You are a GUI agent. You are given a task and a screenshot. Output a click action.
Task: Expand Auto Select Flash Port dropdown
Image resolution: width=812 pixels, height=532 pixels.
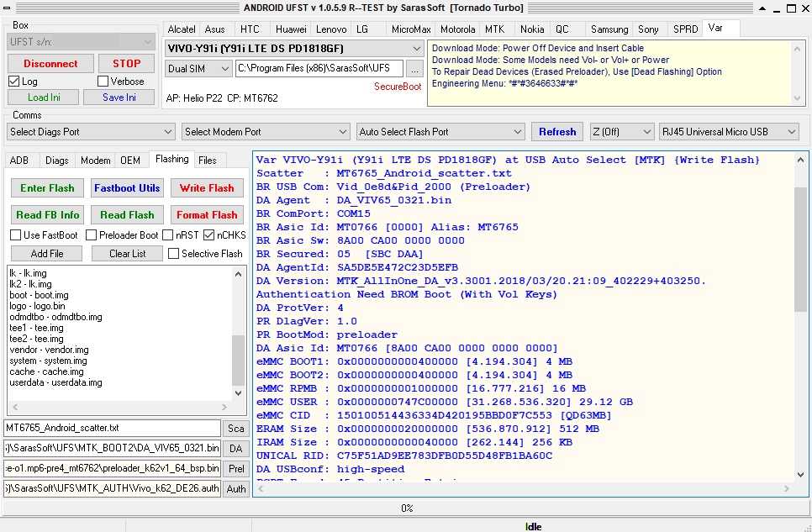(440, 132)
